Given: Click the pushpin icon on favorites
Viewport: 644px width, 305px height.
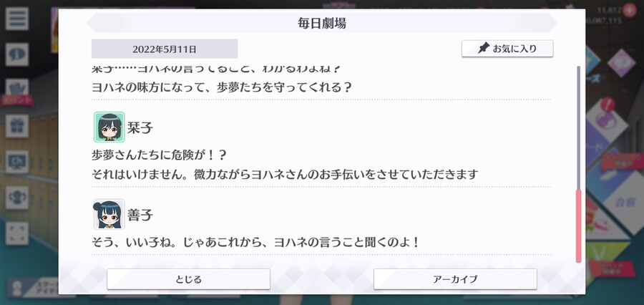Looking at the screenshot, I should pyautogui.click(x=484, y=49).
